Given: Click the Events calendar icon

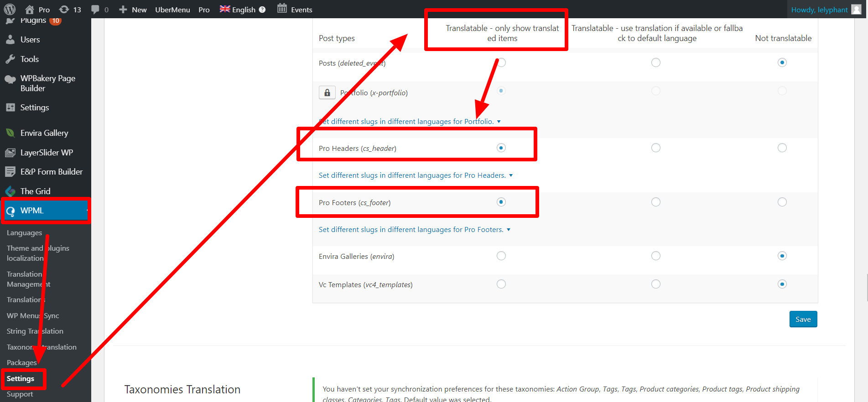Looking at the screenshot, I should (x=282, y=9).
